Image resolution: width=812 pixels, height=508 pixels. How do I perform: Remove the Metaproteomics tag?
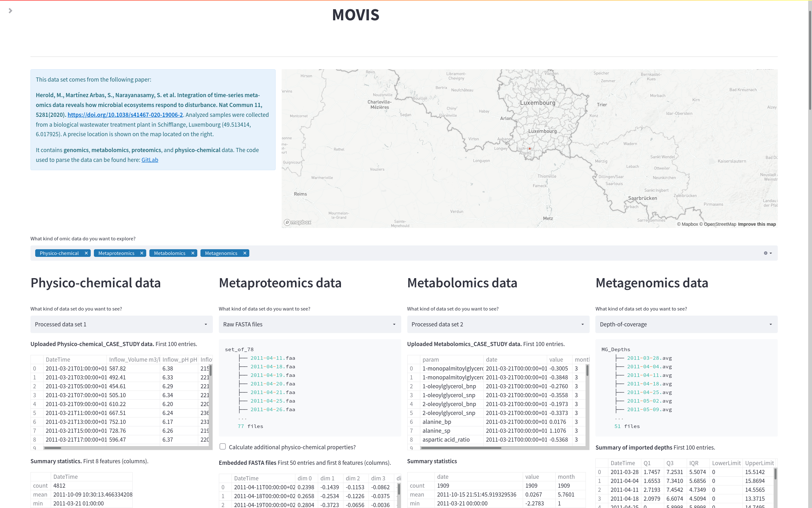coord(141,253)
